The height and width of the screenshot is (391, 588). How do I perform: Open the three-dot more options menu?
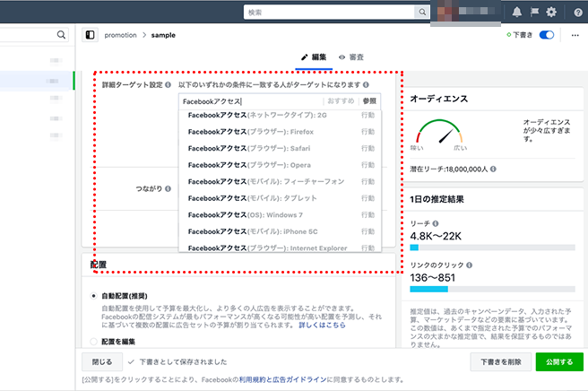pyautogui.click(x=575, y=35)
